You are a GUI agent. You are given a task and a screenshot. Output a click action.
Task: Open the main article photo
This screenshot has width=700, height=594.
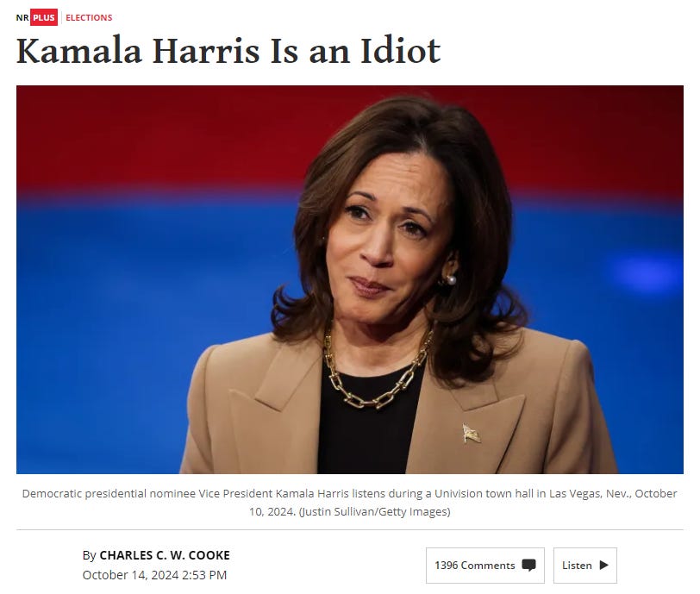[x=349, y=279]
